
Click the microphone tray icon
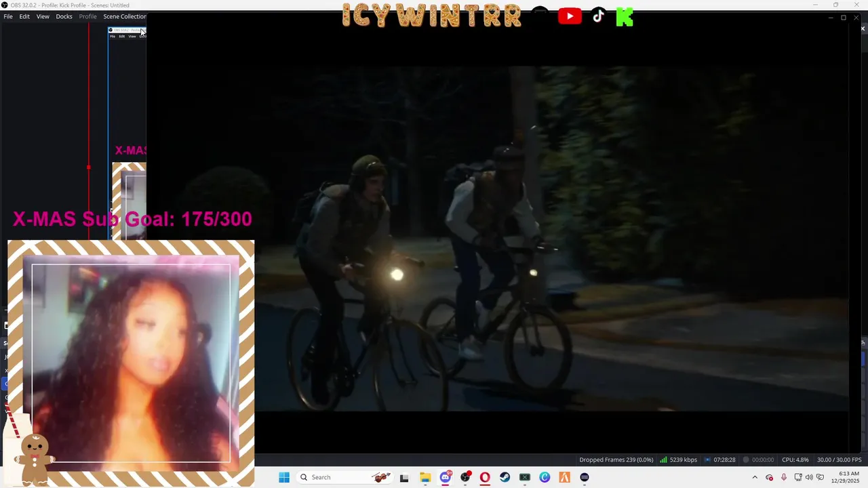click(x=784, y=477)
